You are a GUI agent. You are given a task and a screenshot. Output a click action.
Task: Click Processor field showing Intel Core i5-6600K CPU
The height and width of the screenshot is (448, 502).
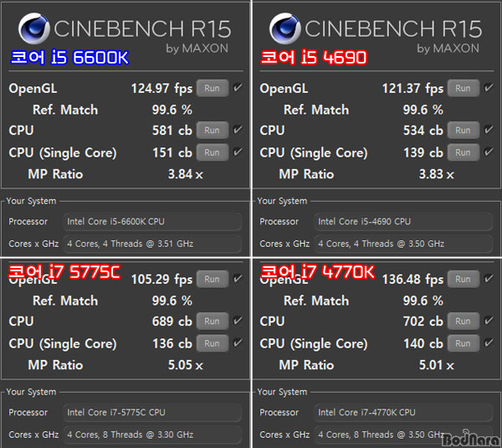point(152,221)
